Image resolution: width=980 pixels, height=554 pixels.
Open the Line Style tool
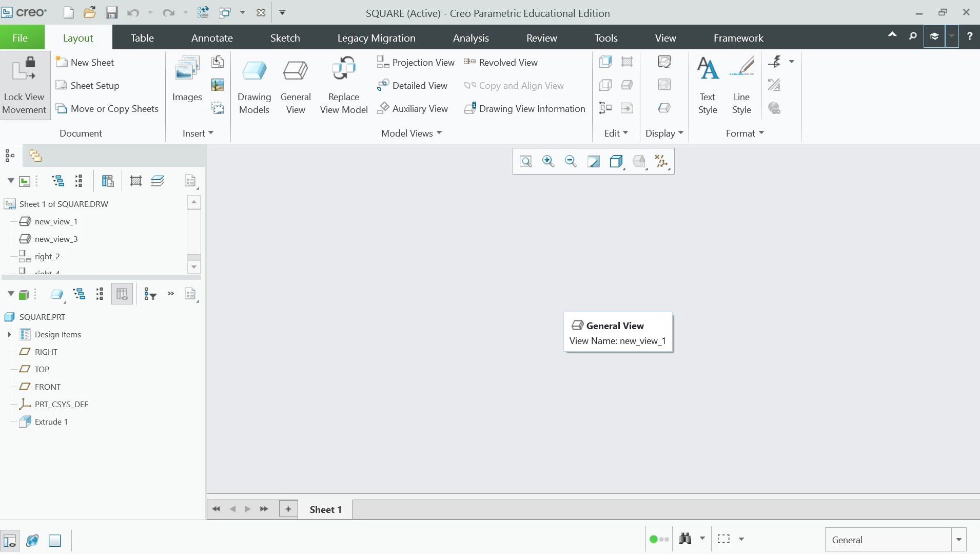(x=741, y=86)
